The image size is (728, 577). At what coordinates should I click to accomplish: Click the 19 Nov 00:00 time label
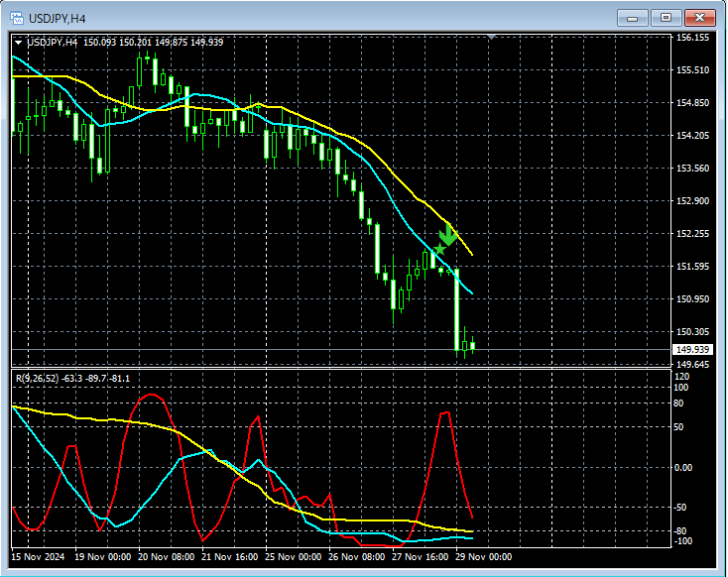102,557
